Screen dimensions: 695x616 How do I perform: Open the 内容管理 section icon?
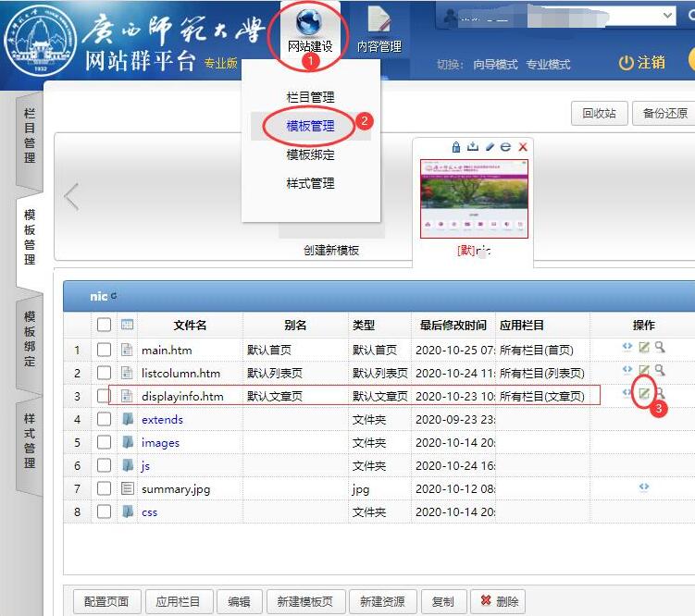pyautogui.click(x=379, y=30)
